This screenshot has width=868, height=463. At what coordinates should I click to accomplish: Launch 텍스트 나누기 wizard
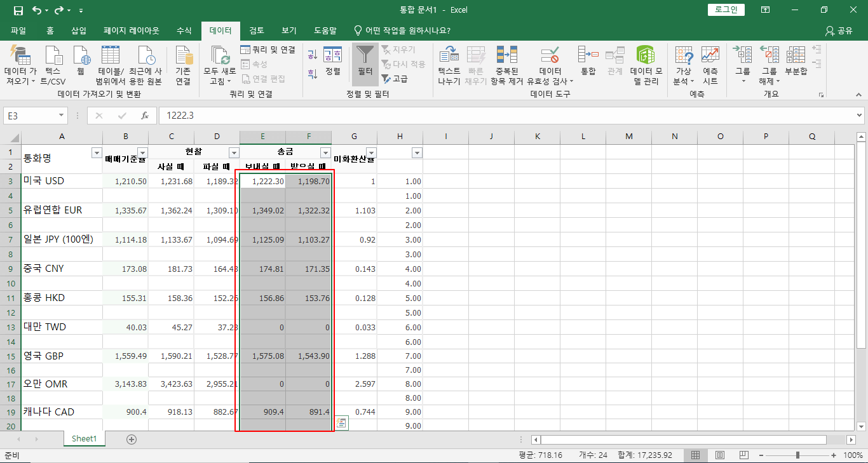449,65
